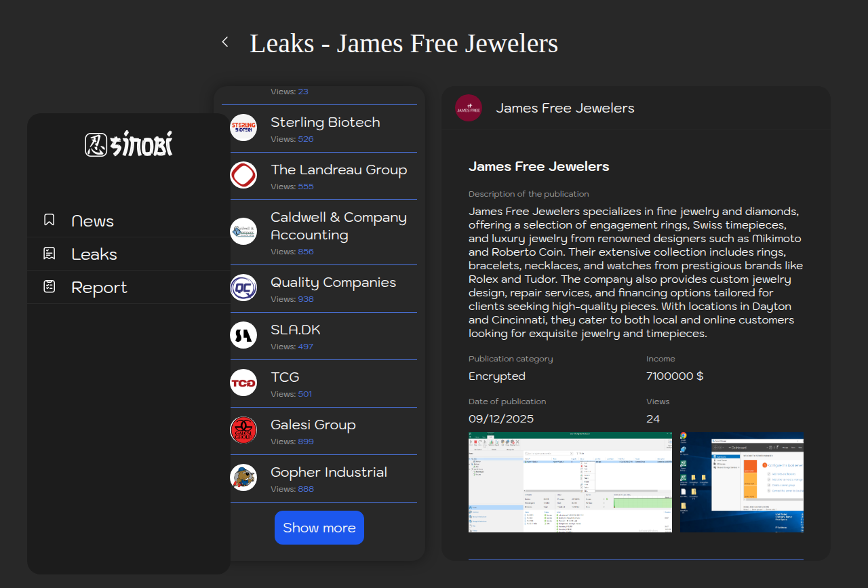Open the Leaks menu item
This screenshot has width=868, height=588.
click(x=94, y=254)
